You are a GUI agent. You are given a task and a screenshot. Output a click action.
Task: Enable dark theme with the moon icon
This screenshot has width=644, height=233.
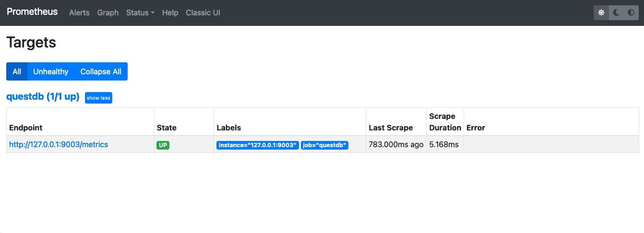pyautogui.click(x=616, y=13)
